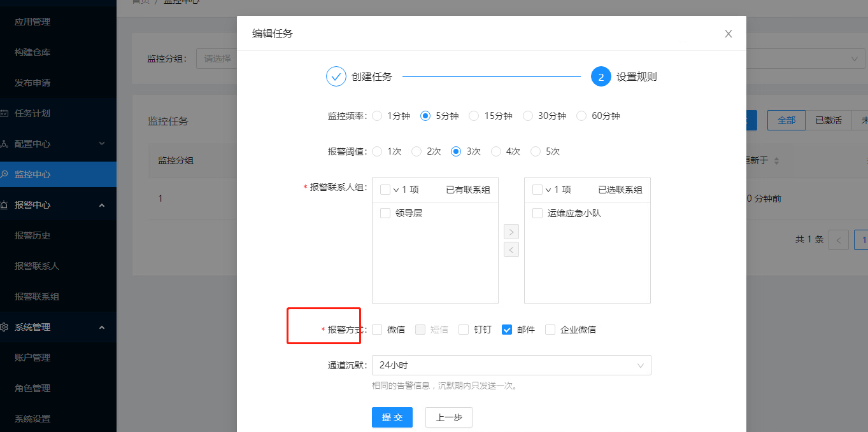Viewport: 868px width, 432px height.
Task: Enable the 钉钉 alert method checkbox
Action: pyautogui.click(x=463, y=329)
